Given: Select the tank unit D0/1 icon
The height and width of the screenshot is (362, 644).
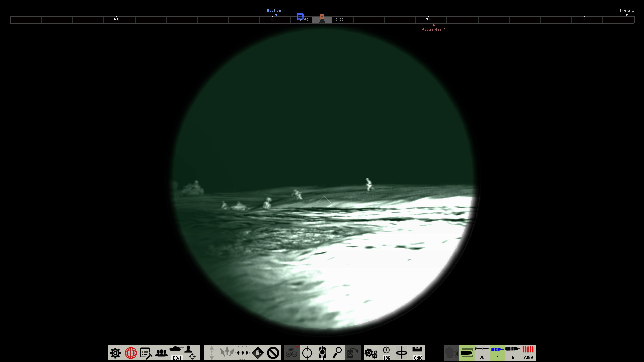Looking at the screenshot, I should (177, 353).
